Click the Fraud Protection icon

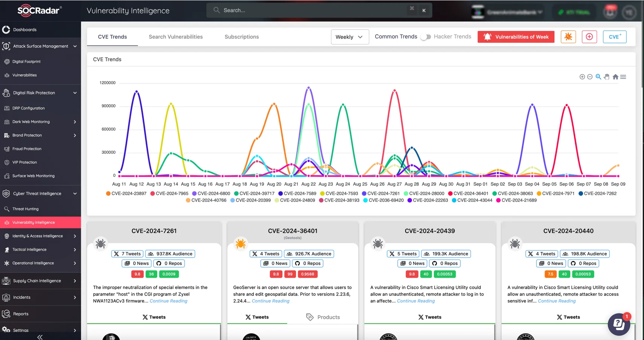(7, 149)
